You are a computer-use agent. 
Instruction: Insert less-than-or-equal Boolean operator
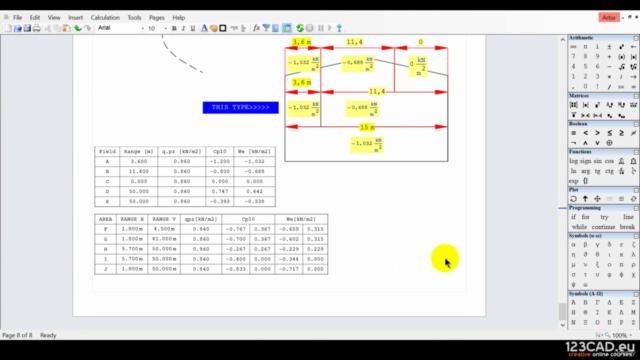pyautogui.click(x=609, y=133)
